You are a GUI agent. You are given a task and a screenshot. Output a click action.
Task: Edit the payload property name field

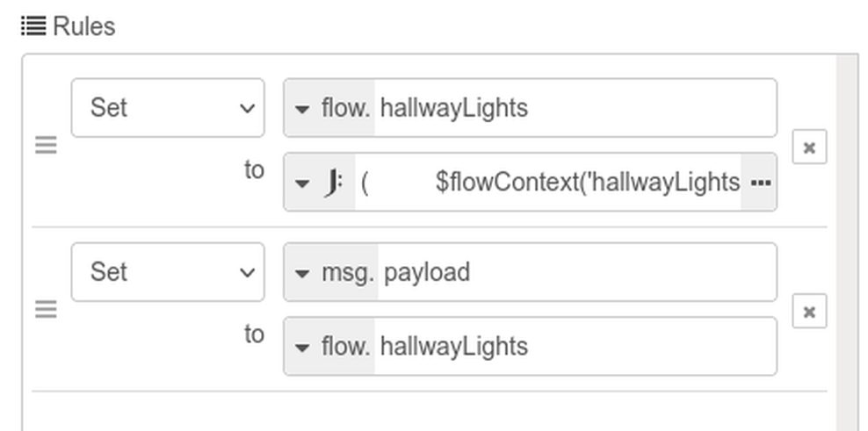click(577, 272)
